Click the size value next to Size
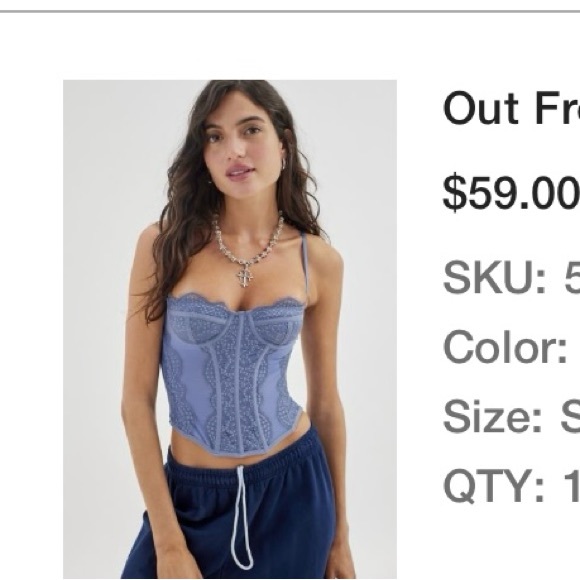 (571, 416)
